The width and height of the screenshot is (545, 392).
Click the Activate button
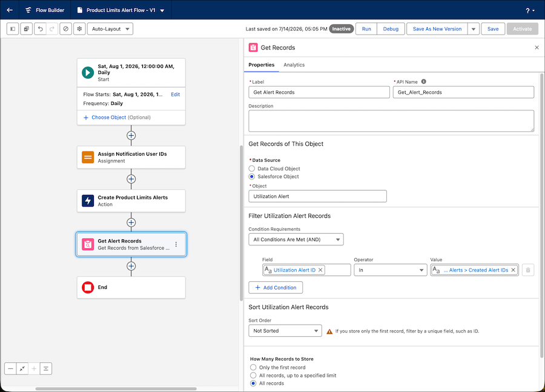[x=523, y=29]
